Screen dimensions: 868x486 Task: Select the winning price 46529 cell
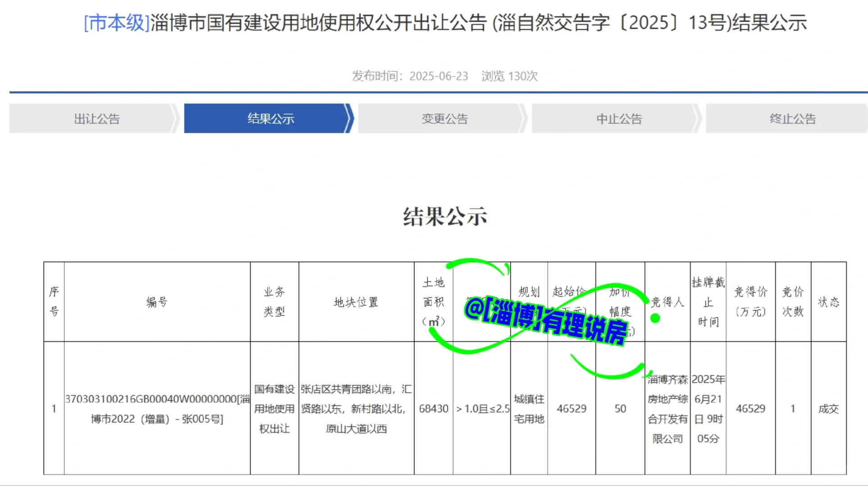point(750,409)
